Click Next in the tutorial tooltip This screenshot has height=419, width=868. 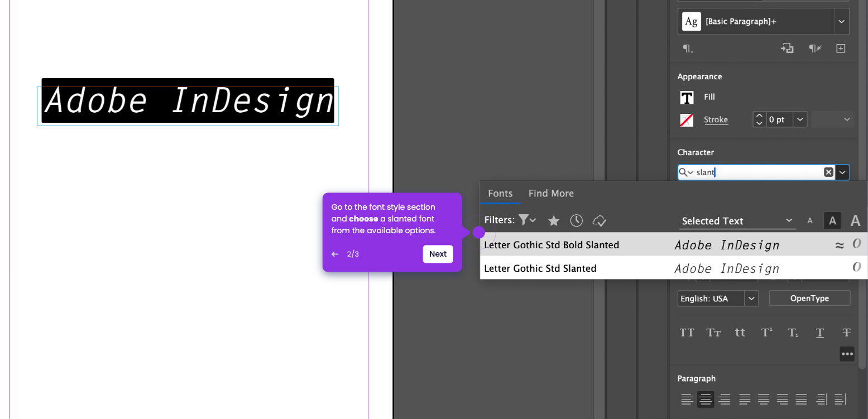(438, 254)
